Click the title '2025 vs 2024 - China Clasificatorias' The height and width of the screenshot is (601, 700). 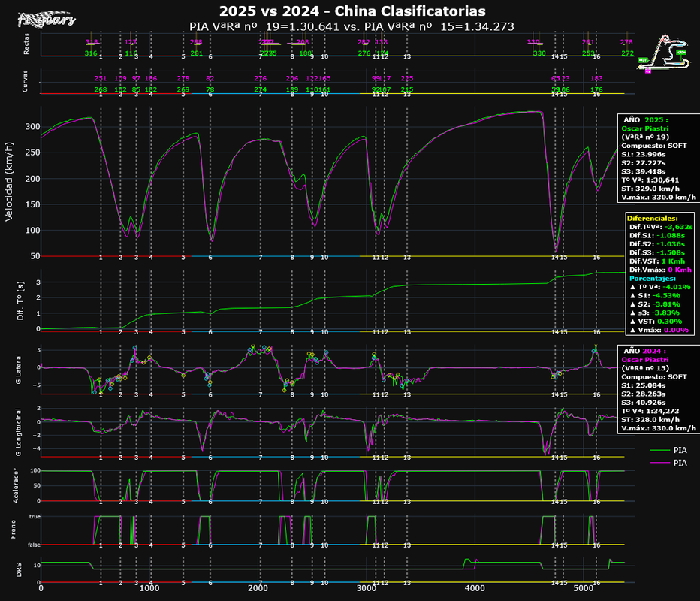click(352, 11)
